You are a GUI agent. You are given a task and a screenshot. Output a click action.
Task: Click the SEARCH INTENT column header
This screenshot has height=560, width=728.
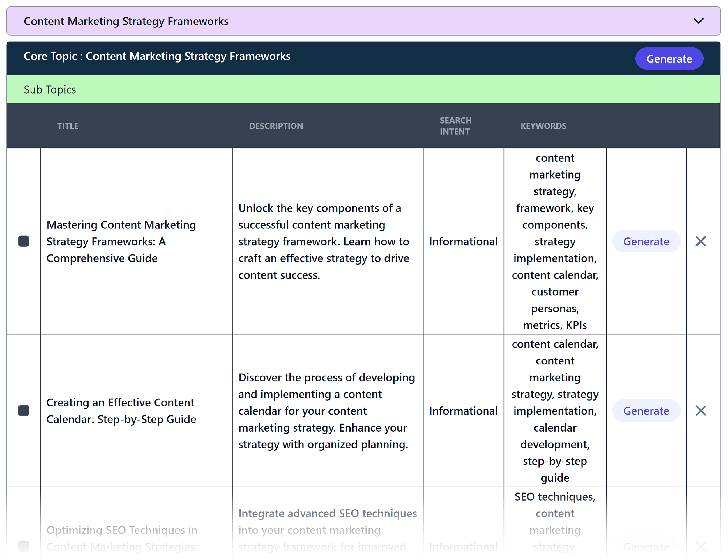(455, 126)
